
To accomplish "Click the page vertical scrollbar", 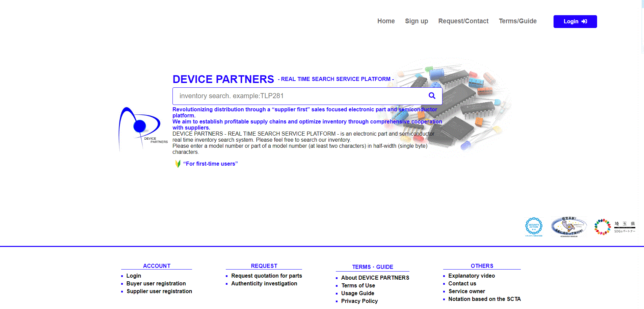I will pyautogui.click(x=642, y=27).
